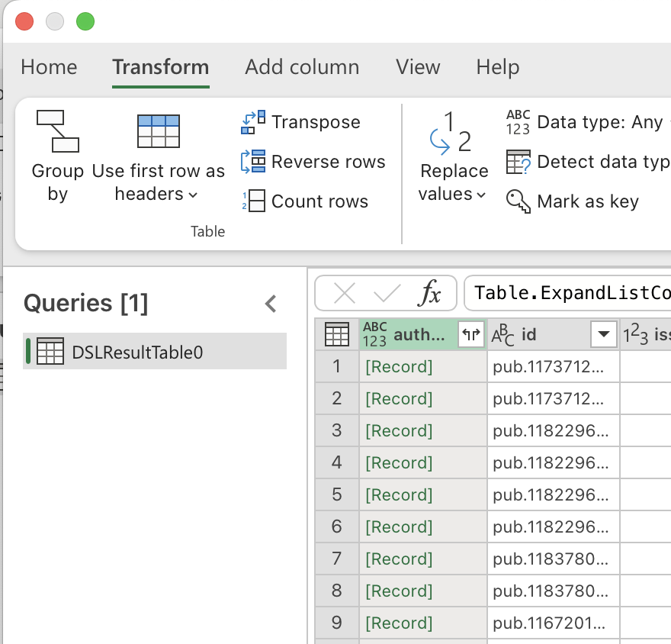Switch to the Add column tab
Screen dimensions: 671x644
point(301,67)
